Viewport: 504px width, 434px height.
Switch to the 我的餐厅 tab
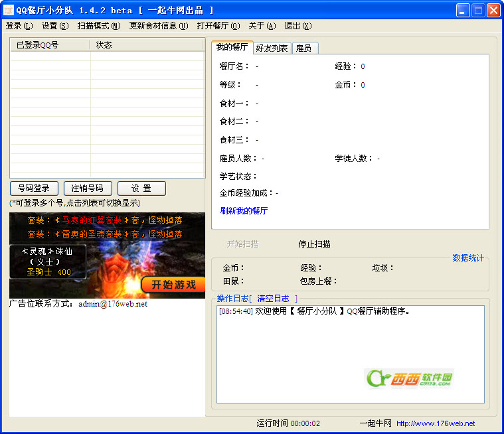pos(232,47)
